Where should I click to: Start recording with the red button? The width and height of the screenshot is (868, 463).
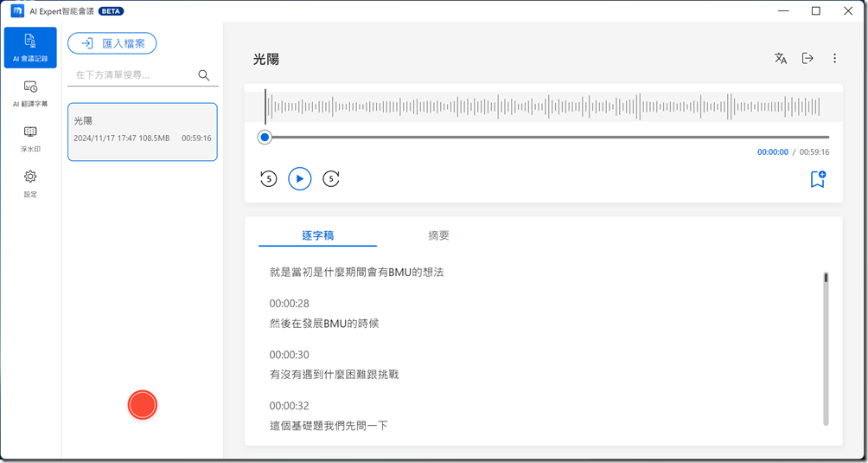pyautogui.click(x=143, y=405)
